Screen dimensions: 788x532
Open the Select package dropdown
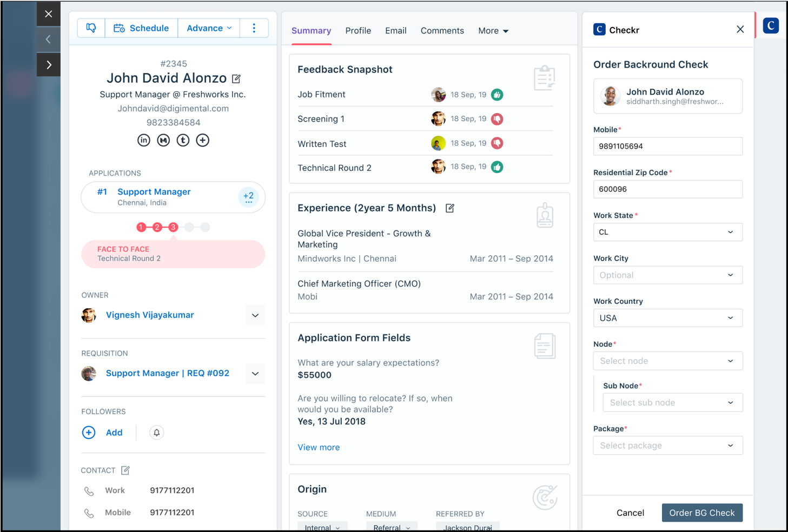[668, 445]
